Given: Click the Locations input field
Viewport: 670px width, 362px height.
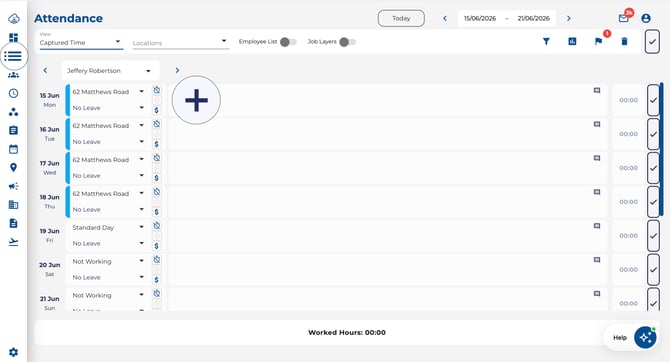Looking at the screenshot, I should 181,43.
